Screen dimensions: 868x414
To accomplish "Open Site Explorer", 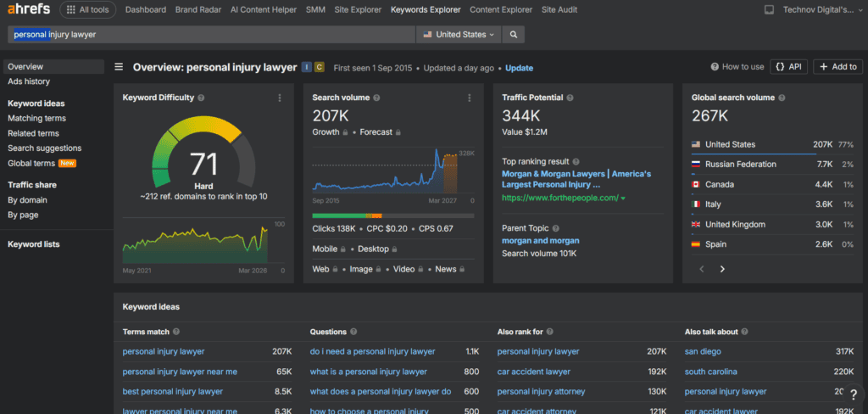I will 358,9.
